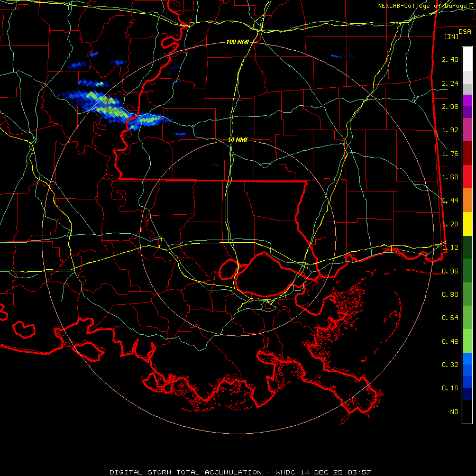Click the bright red legend swatch beside 1.60
Image resolution: width=476 pixels, height=476 pixels.
pos(467,177)
